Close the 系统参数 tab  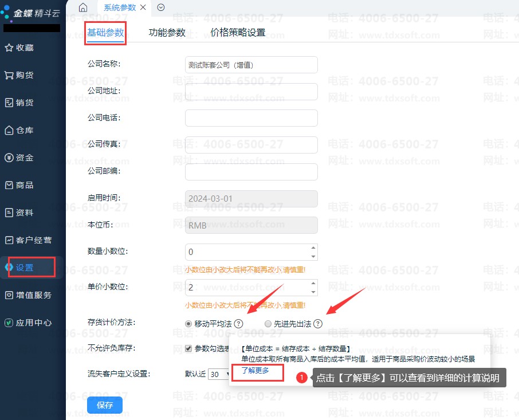click(143, 7)
